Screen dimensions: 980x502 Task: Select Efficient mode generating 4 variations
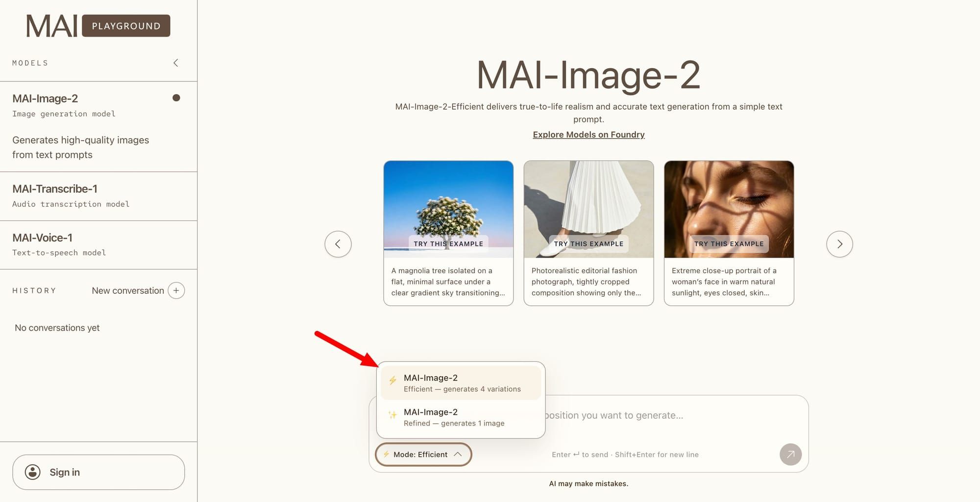(461, 383)
